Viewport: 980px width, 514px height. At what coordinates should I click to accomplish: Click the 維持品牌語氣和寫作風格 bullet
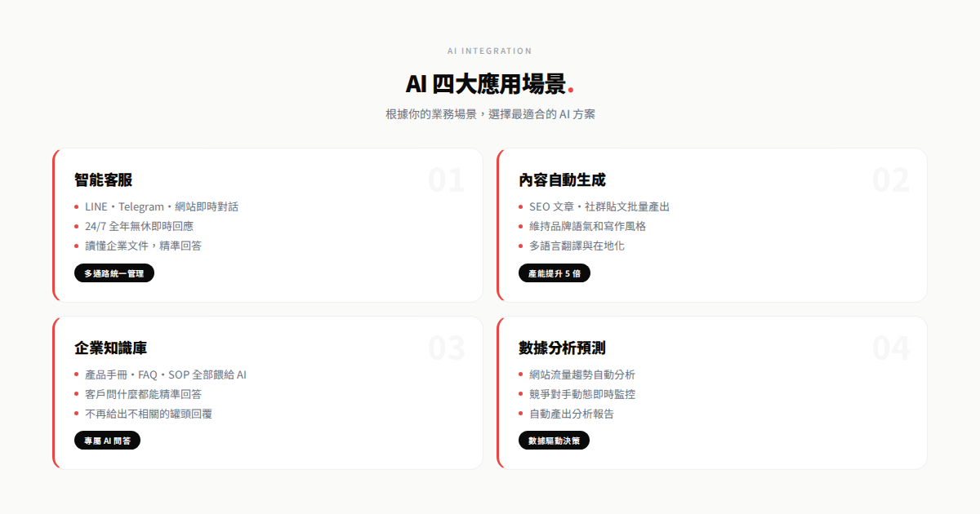tap(587, 226)
